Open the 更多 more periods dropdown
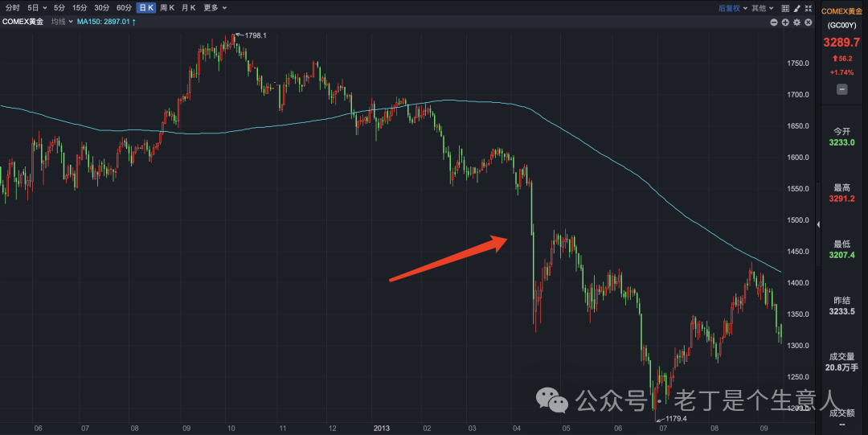 coord(215,8)
